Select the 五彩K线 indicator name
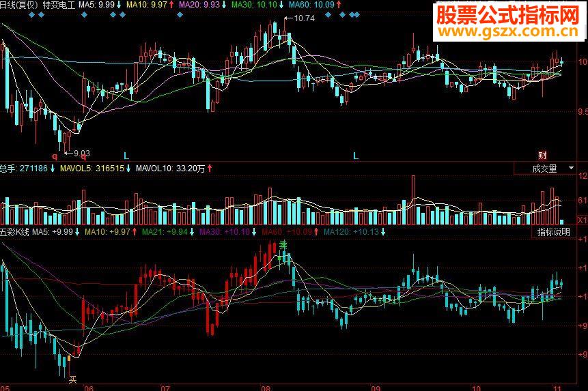588x391 pixels. (x=14, y=232)
